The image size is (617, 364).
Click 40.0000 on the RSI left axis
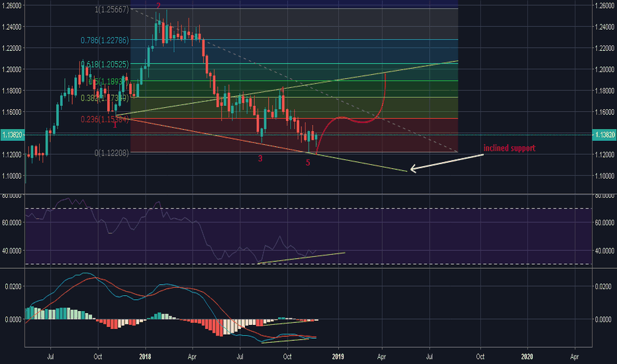[x=11, y=251]
